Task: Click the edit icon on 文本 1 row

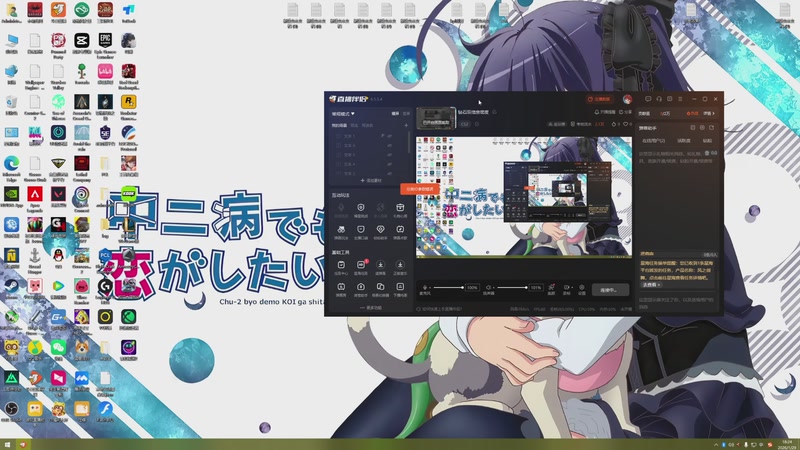Action: 382,136
